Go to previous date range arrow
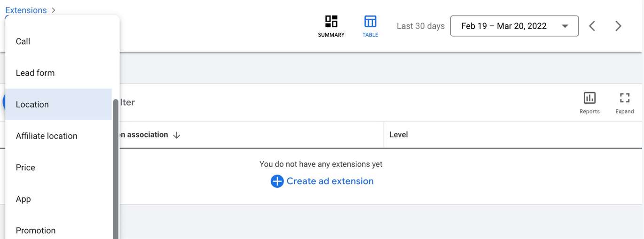644x239 pixels. click(592, 26)
